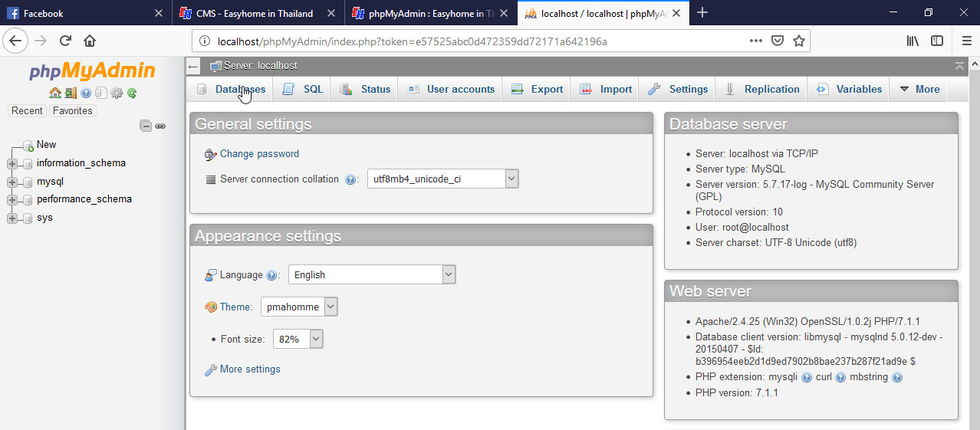Screen dimensions: 980x430
Task: Click the New database link
Action: (46, 145)
